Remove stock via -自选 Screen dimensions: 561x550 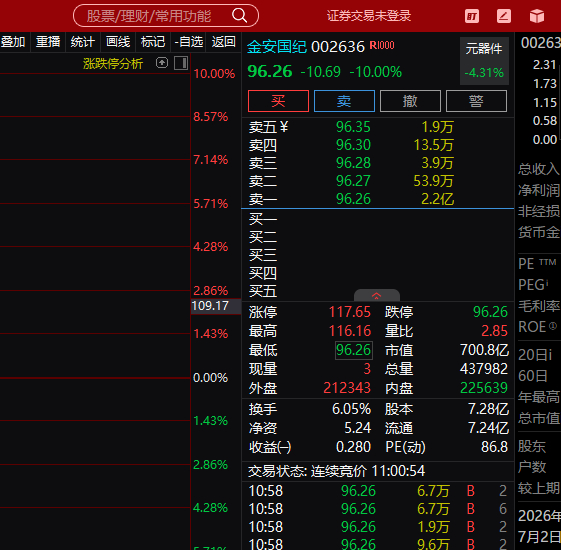point(188,42)
